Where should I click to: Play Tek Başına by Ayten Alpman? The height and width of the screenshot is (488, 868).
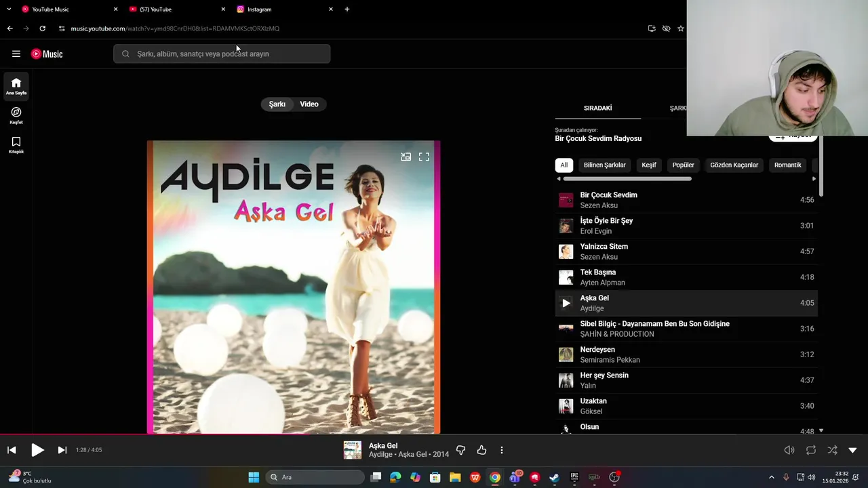(686, 277)
